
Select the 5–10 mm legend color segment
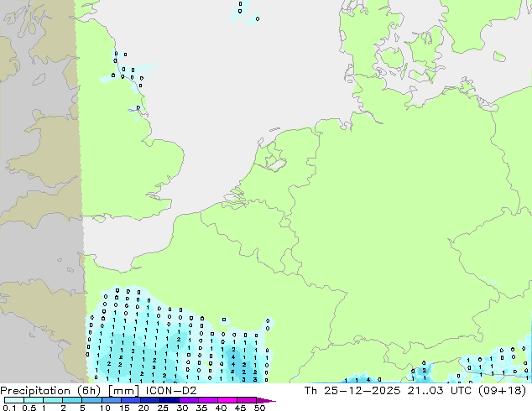tap(91, 400)
